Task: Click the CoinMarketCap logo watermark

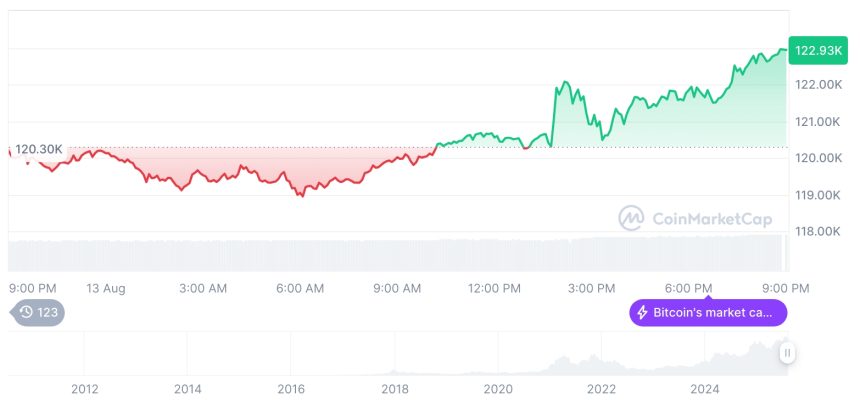Action: click(685, 217)
